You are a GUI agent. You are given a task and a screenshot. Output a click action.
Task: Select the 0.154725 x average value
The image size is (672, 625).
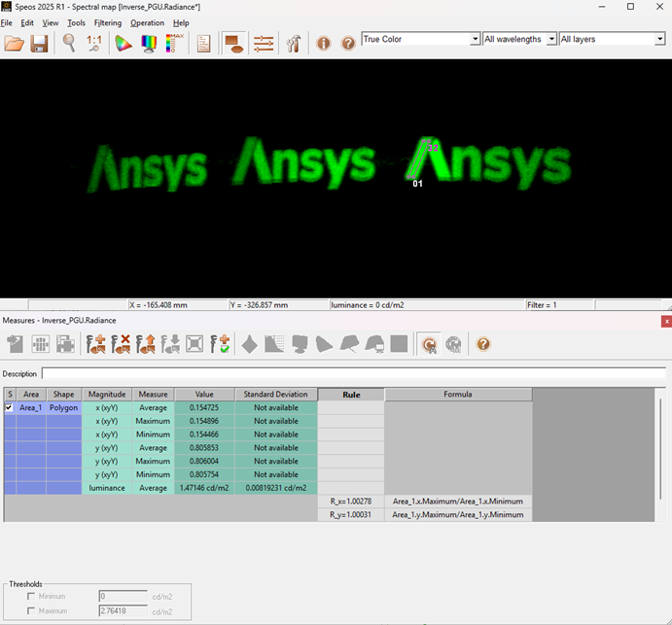point(204,408)
